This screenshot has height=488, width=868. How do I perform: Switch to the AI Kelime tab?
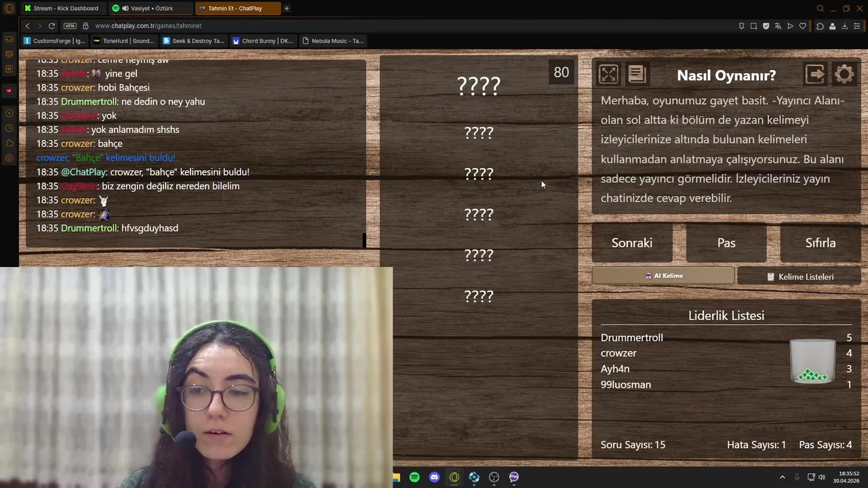coord(663,276)
